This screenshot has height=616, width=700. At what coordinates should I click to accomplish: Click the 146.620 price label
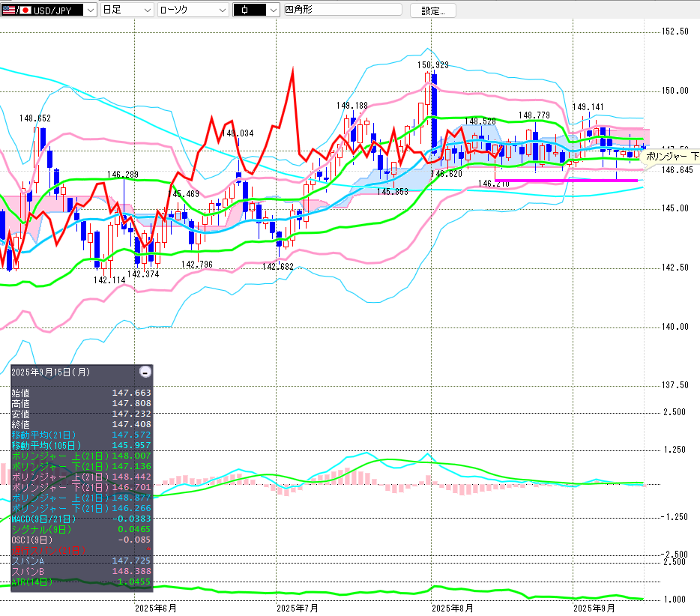pos(447,174)
